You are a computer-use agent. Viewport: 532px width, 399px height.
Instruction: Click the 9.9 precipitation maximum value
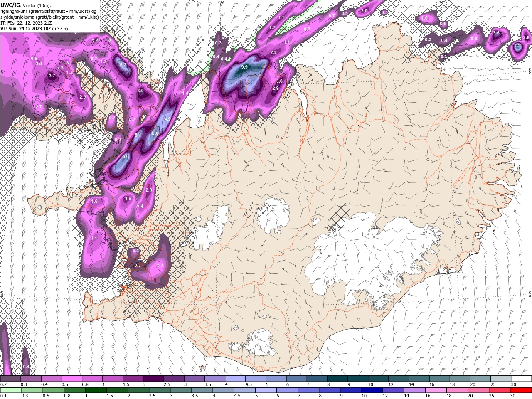[244, 67]
